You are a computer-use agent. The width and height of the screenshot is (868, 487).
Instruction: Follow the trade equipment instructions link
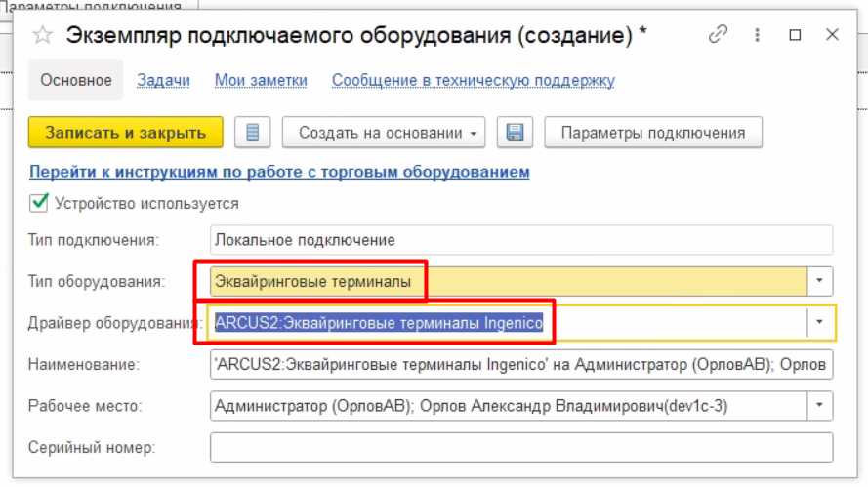click(x=279, y=172)
